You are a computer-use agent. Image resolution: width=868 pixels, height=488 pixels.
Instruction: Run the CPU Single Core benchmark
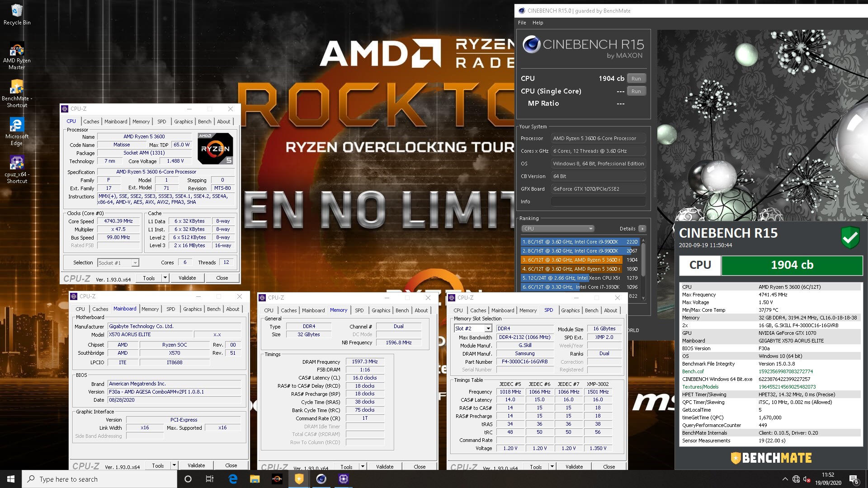coord(636,91)
